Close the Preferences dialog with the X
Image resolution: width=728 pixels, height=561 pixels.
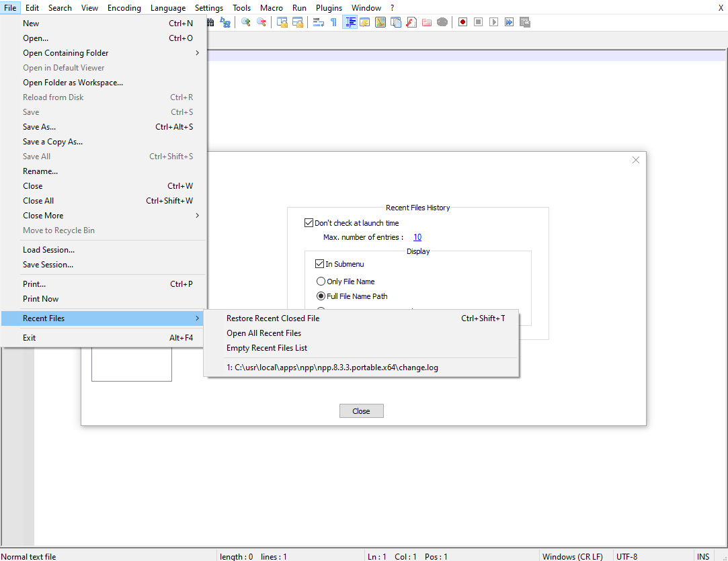coord(636,160)
